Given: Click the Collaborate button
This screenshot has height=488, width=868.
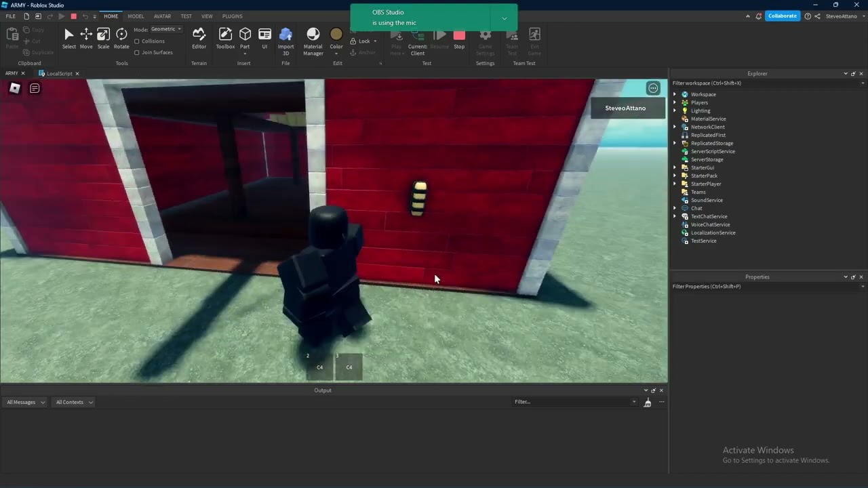Looking at the screenshot, I should 782,16.
